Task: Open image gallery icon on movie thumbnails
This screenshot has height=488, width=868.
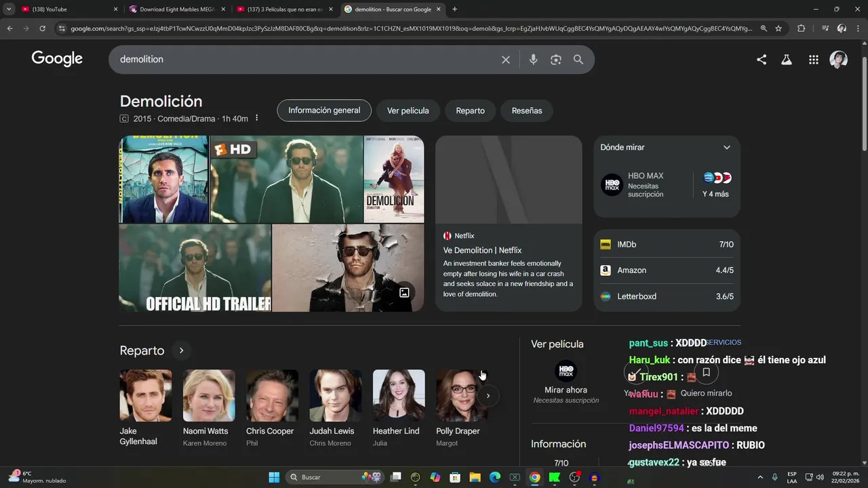Action: click(x=404, y=293)
